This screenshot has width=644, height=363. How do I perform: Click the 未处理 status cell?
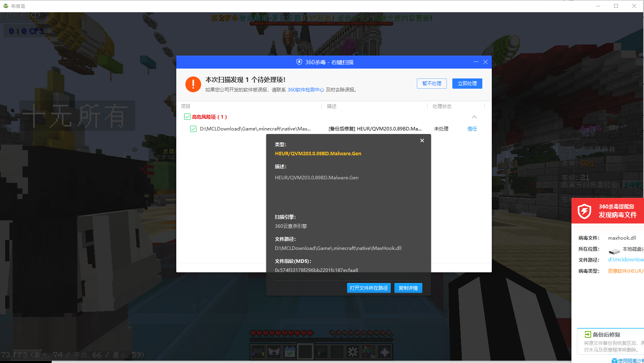[441, 129]
